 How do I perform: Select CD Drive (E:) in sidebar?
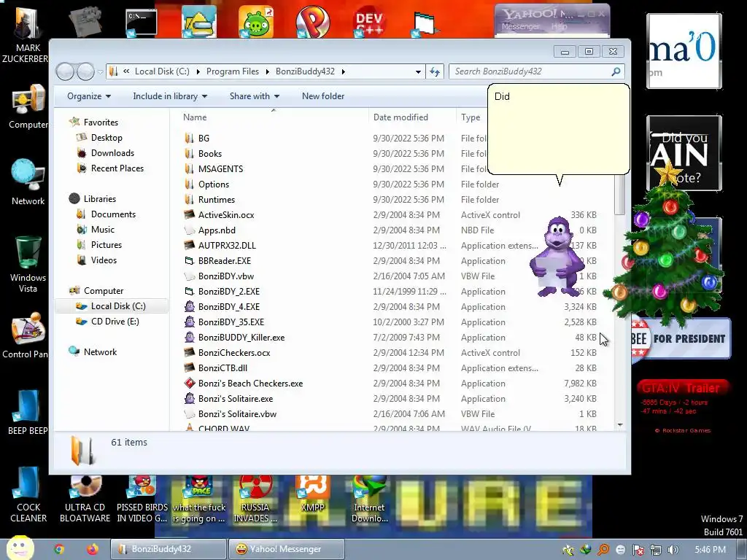point(115,322)
